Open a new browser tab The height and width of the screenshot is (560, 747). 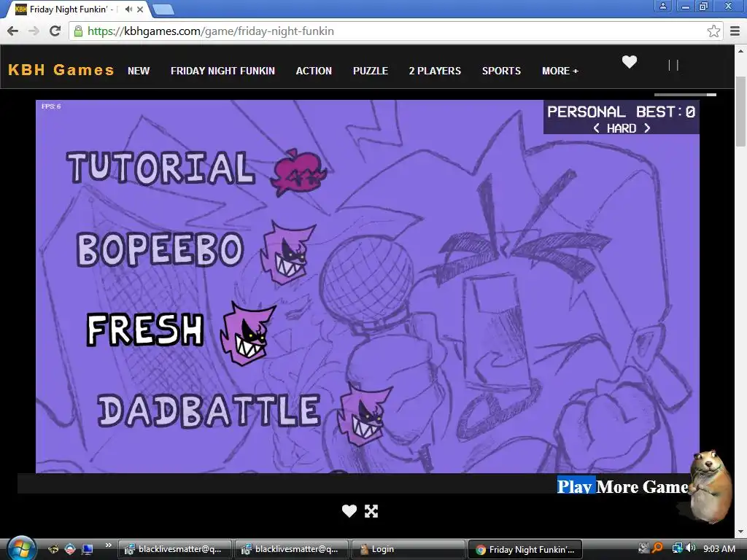[163, 9]
